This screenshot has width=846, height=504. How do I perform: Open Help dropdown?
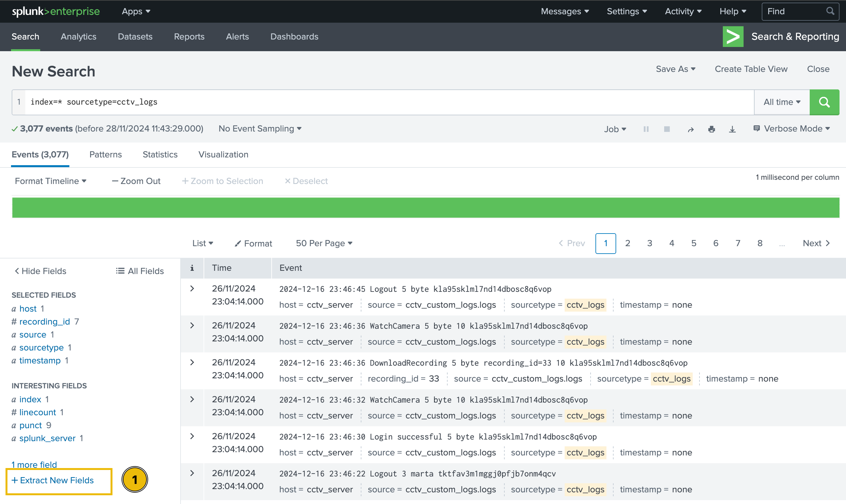click(x=733, y=11)
